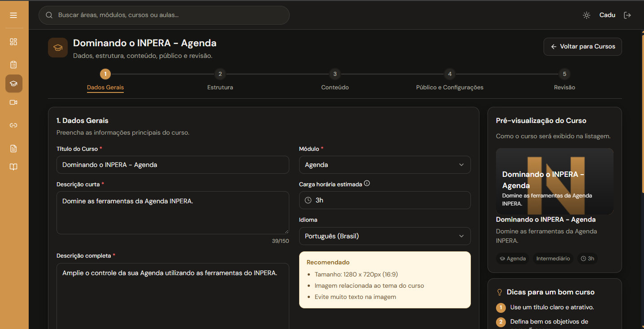Screen dimensions: 644x329
Task: Jump to step 4 Público e Configurações
Action: pyautogui.click(x=450, y=79)
